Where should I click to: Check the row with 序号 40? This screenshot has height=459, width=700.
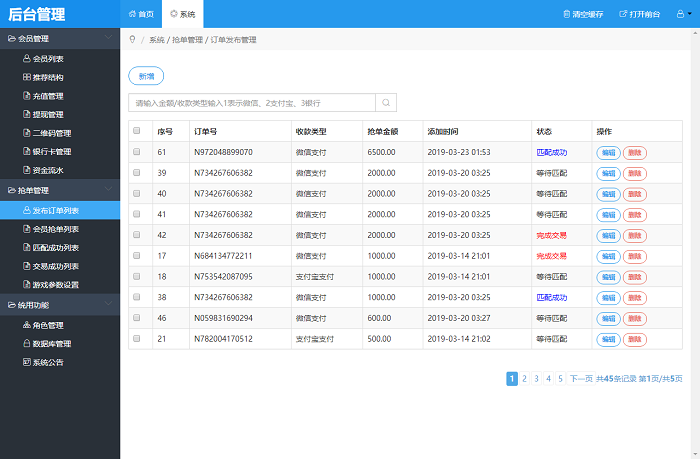(137, 193)
